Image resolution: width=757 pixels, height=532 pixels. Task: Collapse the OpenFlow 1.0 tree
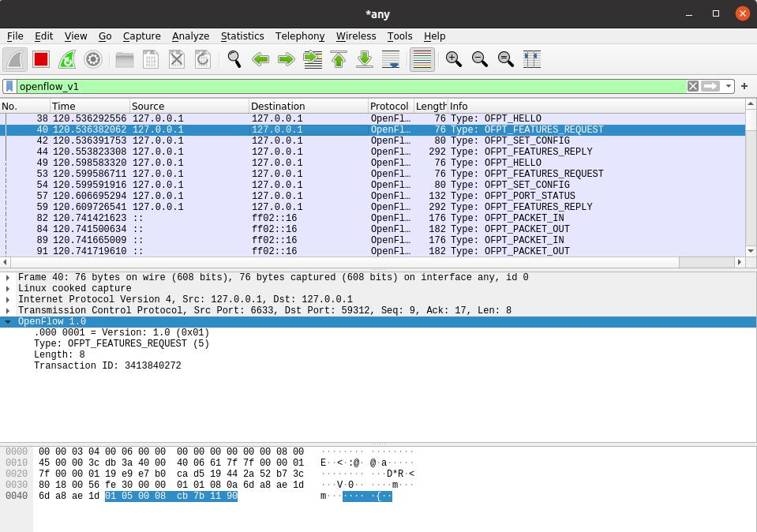coord(8,321)
